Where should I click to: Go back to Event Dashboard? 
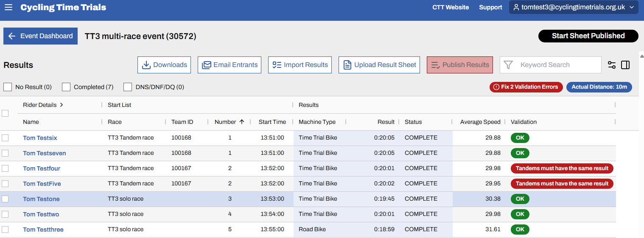click(40, 36)
